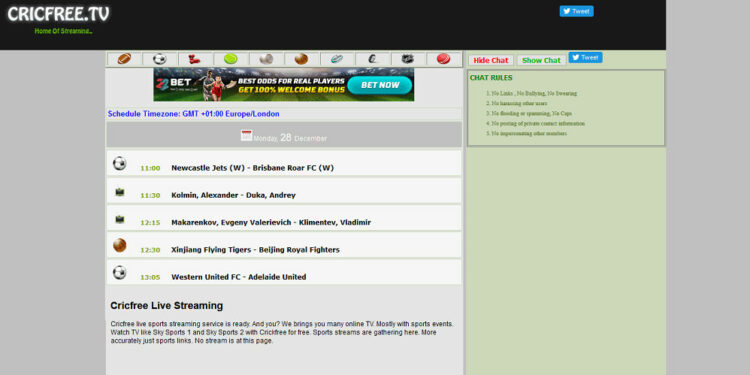Open the boxing gloves category
Image resolution: width=750 pixels, height=375 pixels.
[x=195, y=59]
